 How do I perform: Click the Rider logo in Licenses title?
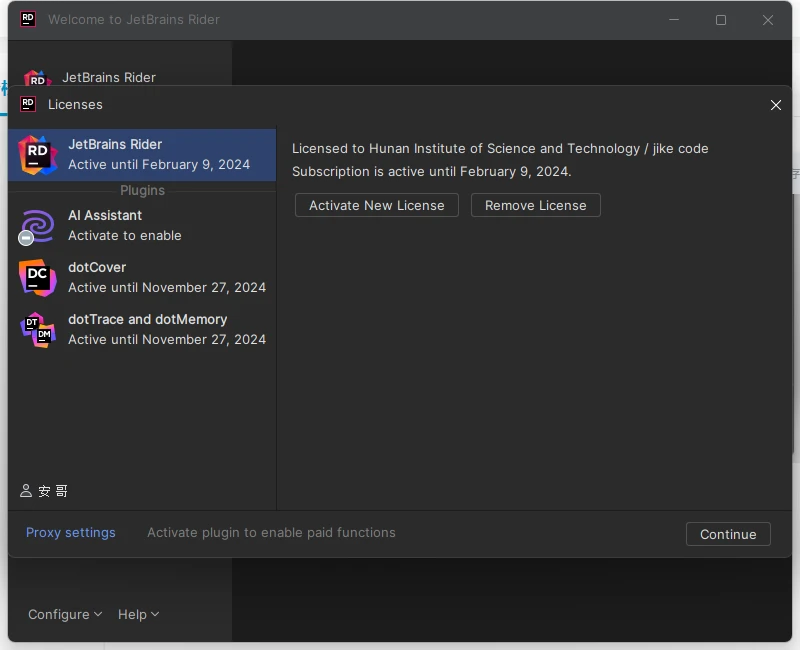(28, 104)
